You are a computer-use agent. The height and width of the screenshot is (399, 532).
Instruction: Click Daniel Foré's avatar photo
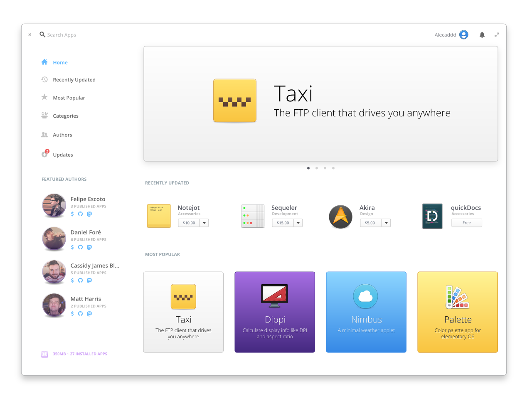click(54, 239)
